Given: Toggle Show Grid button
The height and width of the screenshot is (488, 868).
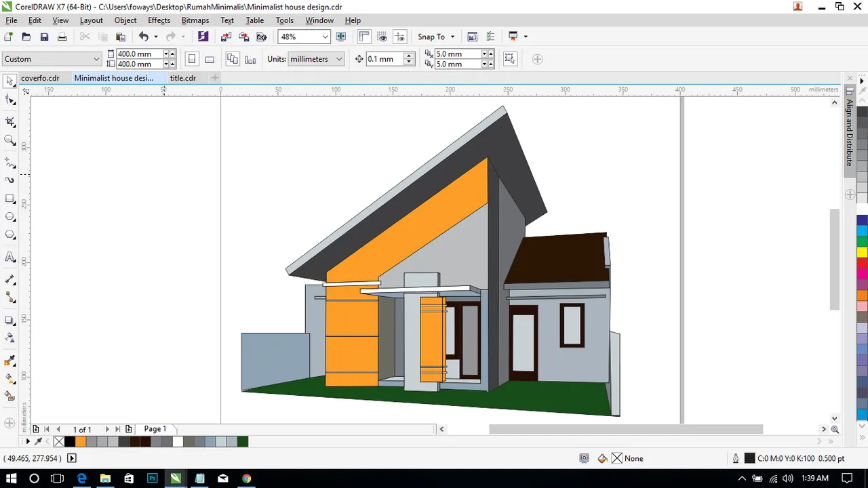Looking at the screenshot, I should (x=382, y=37).
